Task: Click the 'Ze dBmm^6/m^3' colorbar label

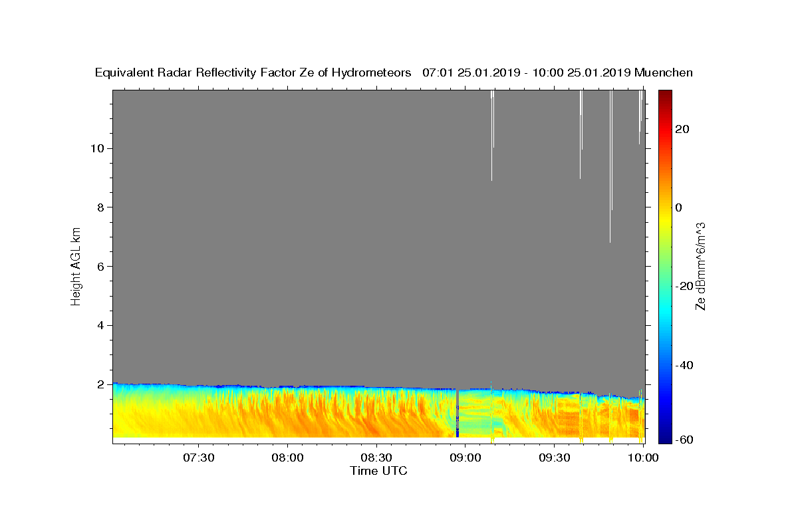Action: tap(700, 266)
